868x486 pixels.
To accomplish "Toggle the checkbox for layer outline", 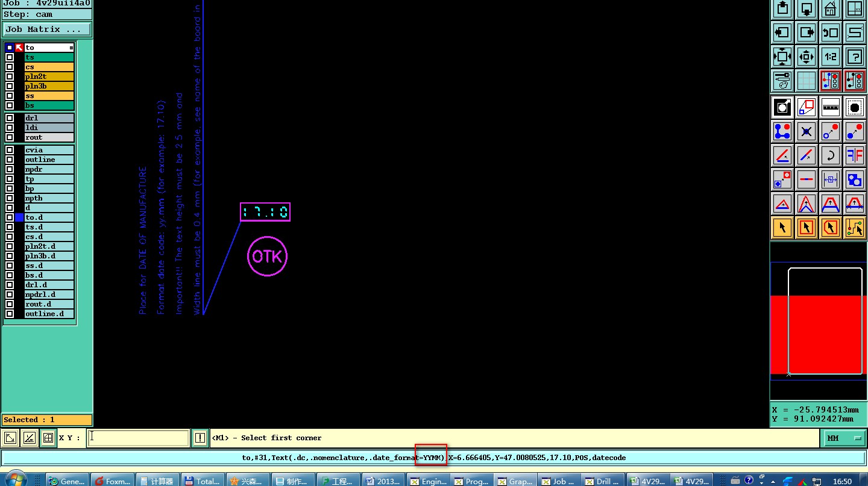I will [x=10, y=160].
